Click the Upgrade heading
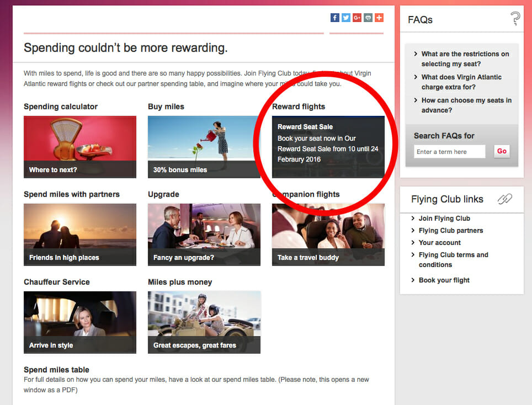The width and height of the screenshot is (532, 405). pos(163,194)
